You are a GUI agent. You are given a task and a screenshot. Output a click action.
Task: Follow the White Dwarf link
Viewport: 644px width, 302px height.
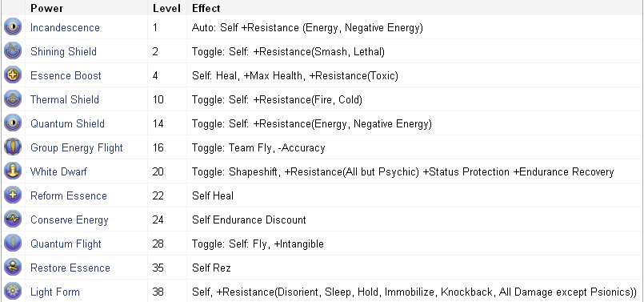point(58,171)
